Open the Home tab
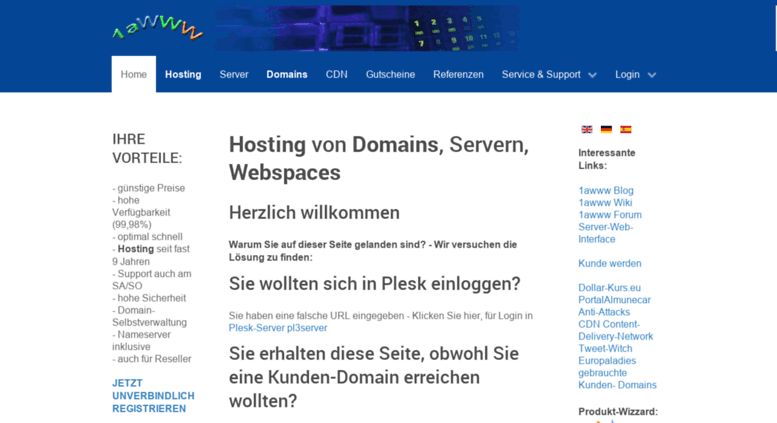 click(x=134, y=74)
